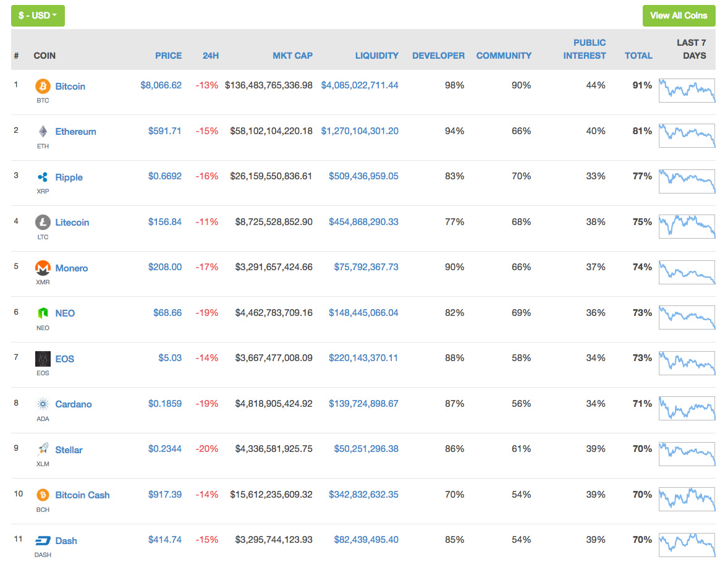The width and height of the screenshot is (728, 562).
Task: Click the Monero logo icon
Action: tap(43, 268)
